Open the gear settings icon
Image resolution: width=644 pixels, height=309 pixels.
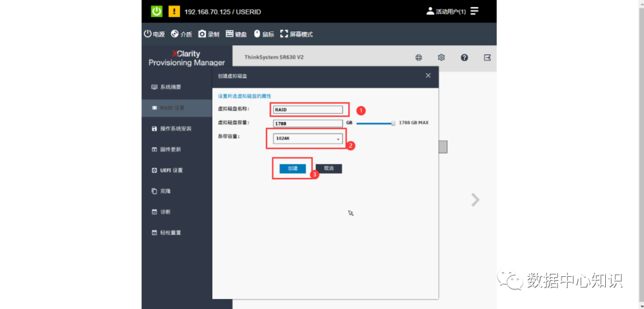pos(441,57)
